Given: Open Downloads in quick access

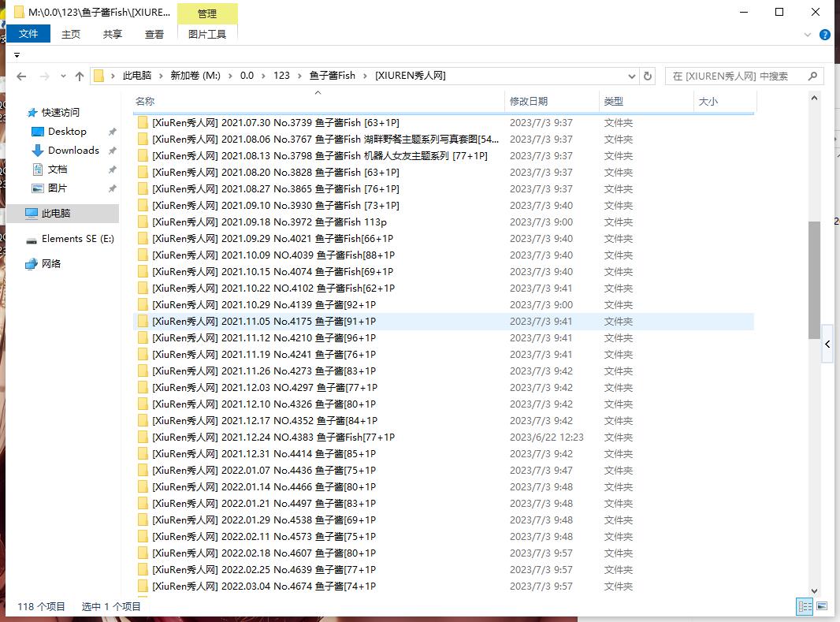Looking at the screenshot, I should [x=73, y=150].
